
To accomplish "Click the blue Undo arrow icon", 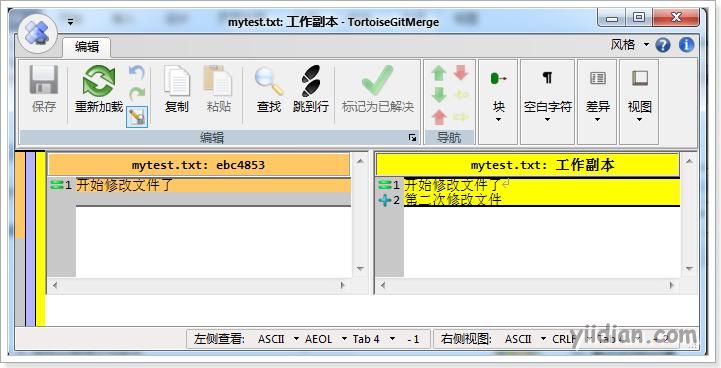I will click(137, 73).
